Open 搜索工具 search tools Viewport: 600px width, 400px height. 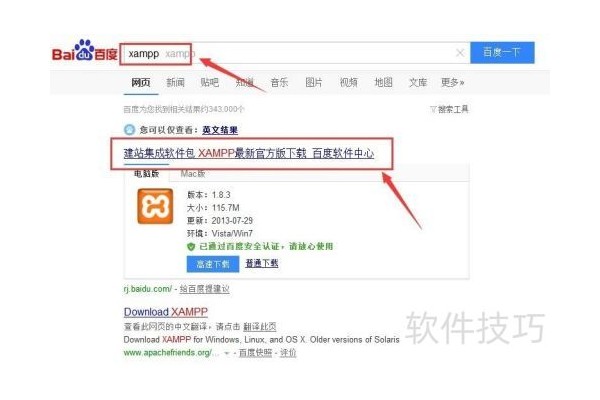point(450,109)
